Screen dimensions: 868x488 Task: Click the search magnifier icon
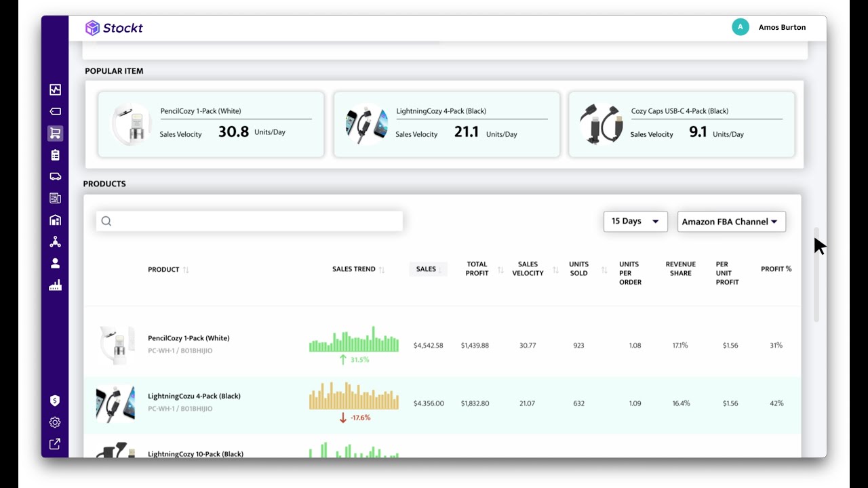[x=106, y=221]
